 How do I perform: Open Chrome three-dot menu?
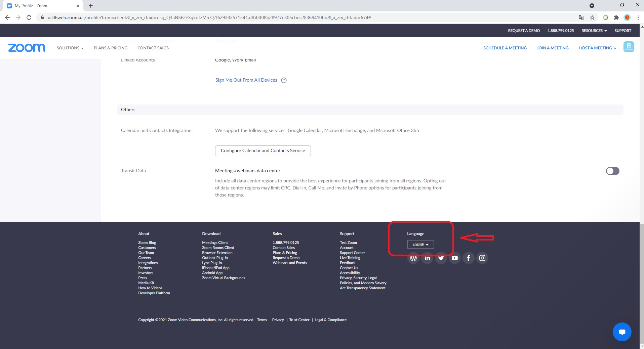638,17
